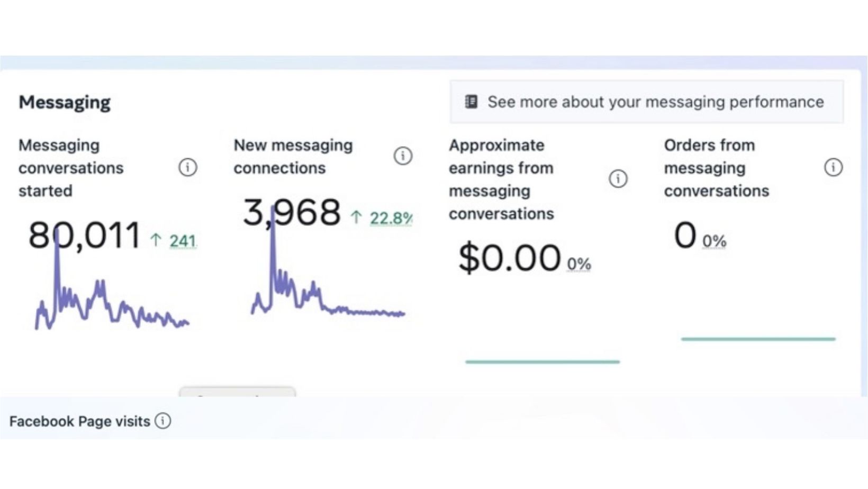View info for Orders from messaging conversations

tap(833, 168)
